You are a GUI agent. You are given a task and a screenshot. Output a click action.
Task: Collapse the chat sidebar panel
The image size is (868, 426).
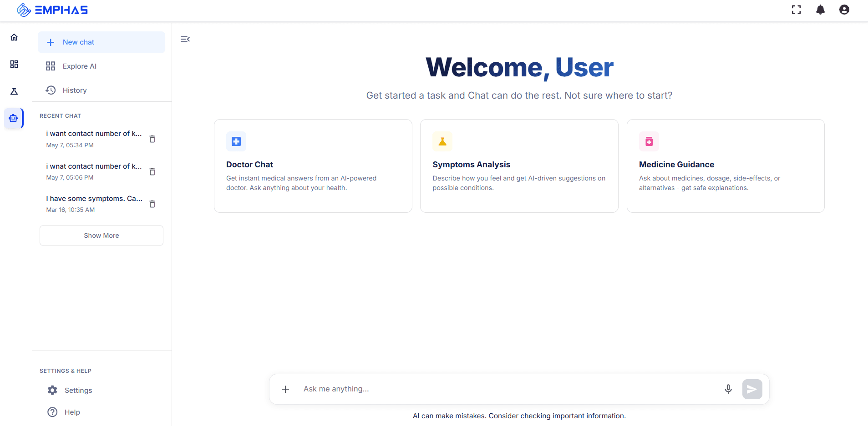tap(185, 39)
